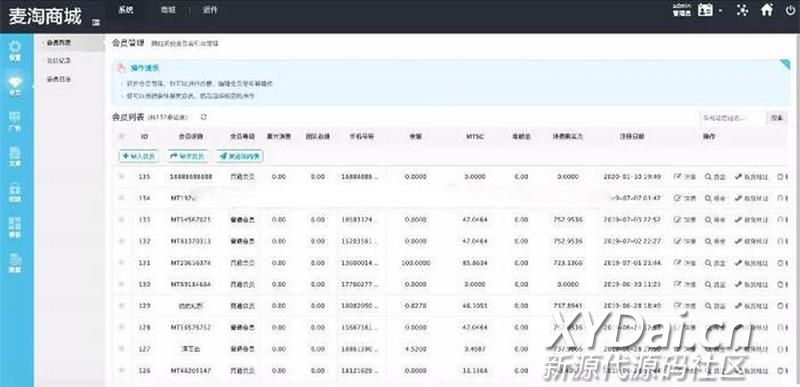The width and height of the screenshot is (800, 387).
Task: Open the diamond member section in sidebar
Action: click(x=16, y=86)
